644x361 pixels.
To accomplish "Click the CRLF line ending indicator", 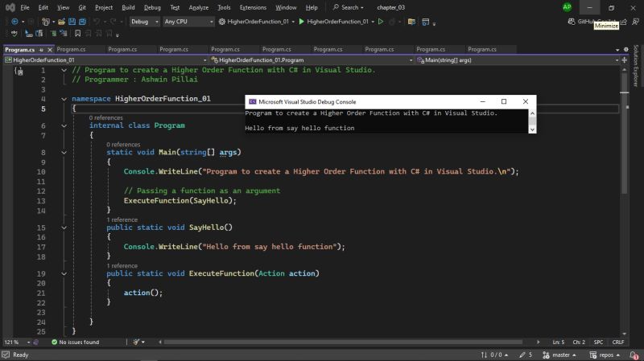I will 617,342.
